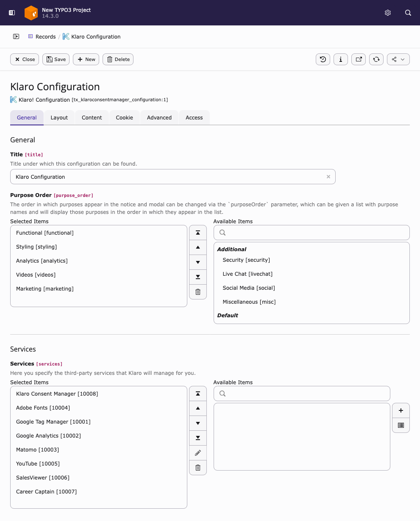Edit selected service with pencil icon
420x521 pixels.
(198, 453)
